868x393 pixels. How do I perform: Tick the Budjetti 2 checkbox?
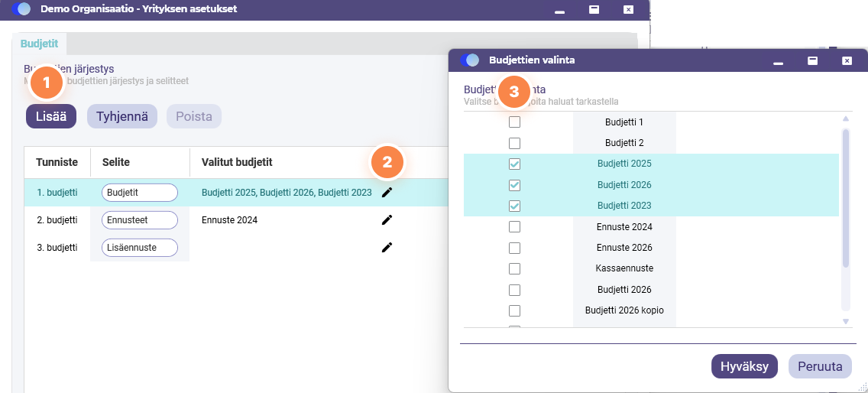click(514, 143)
